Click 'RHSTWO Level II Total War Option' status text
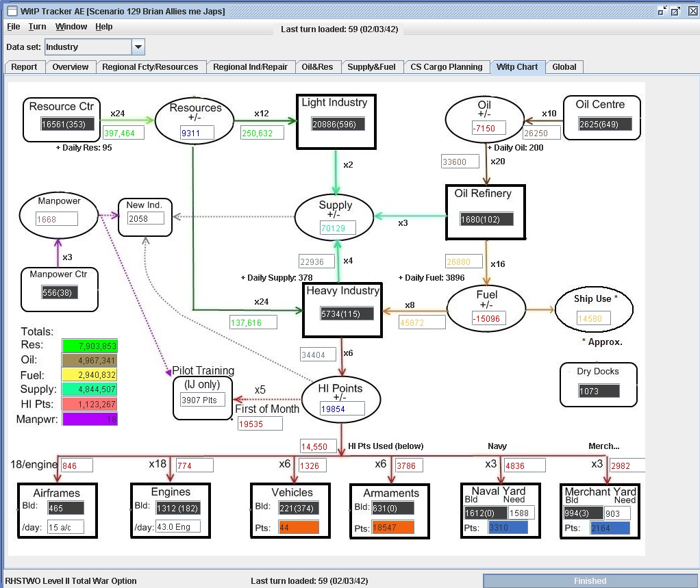The image size is (700, 588). pos(71,581)
